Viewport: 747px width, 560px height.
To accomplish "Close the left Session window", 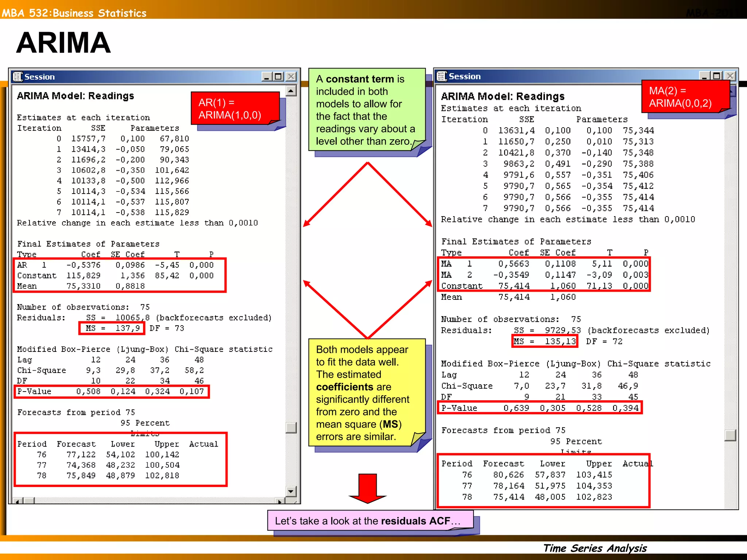I will point(291,77).
